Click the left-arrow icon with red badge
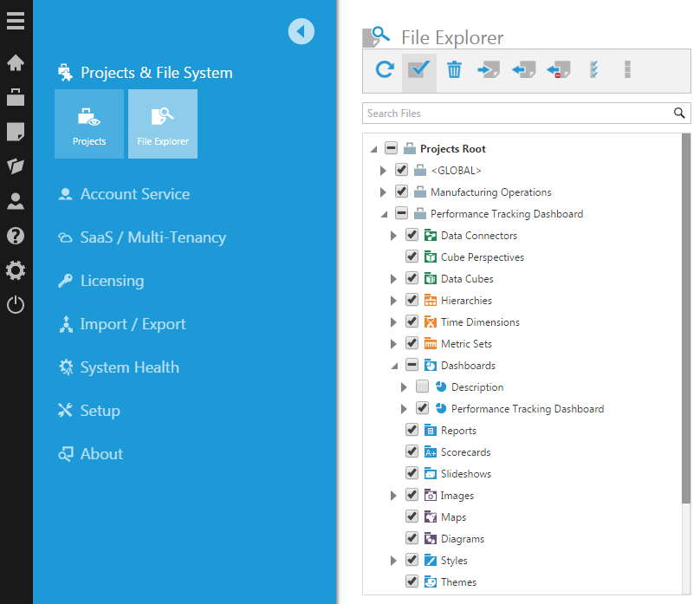Viewport: 700px width, 604px height. [559, 70]
